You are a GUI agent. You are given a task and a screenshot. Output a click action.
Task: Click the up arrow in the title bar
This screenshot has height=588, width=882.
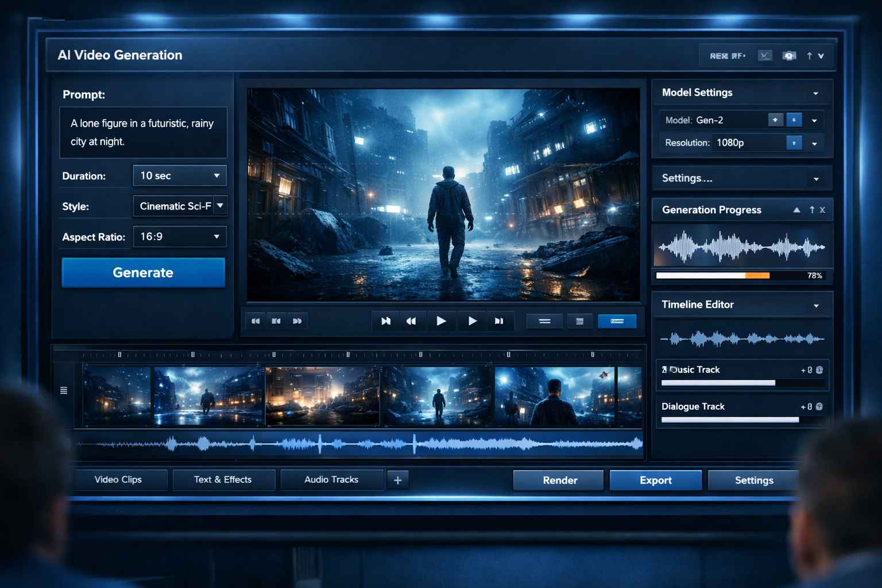810,56
